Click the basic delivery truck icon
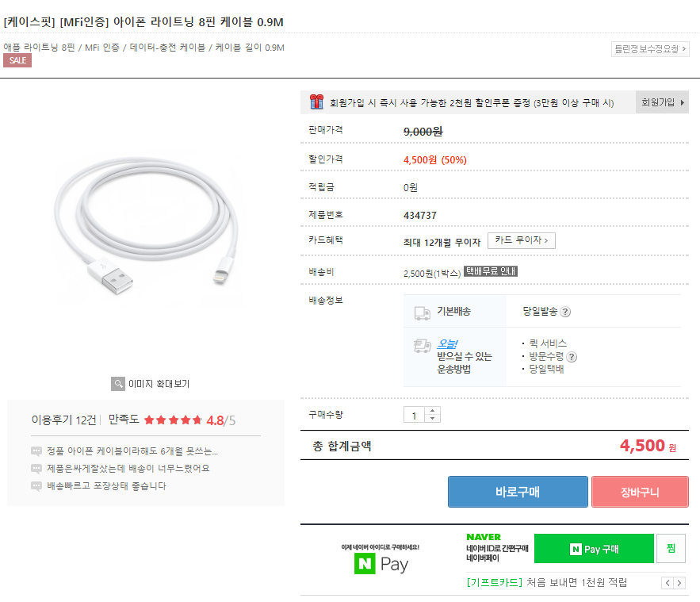Viewport: 700px width, 602px height. tap(422, 313)
